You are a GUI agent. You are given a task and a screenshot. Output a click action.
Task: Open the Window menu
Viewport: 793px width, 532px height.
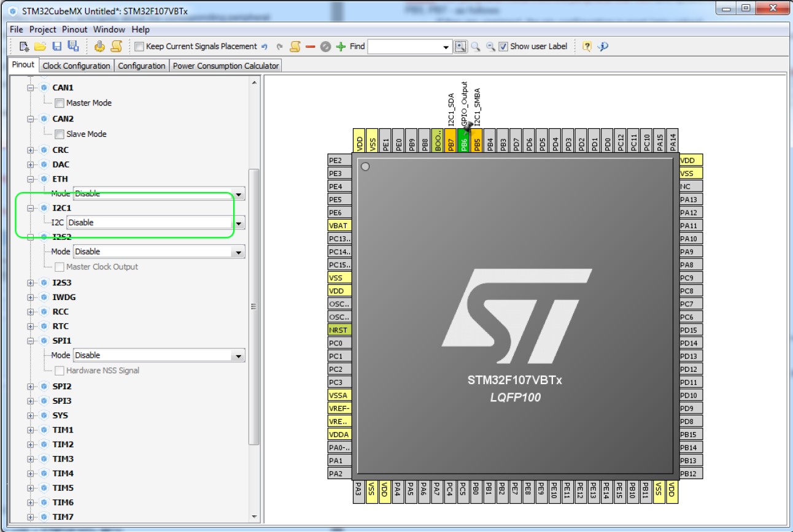110,29
